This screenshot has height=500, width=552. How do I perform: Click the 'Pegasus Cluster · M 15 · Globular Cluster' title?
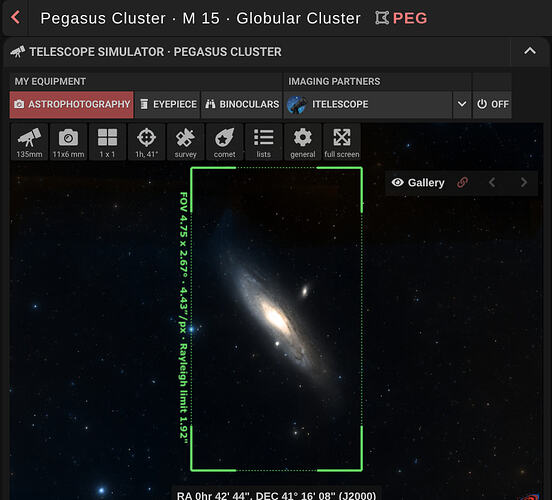(x=200, y=18)
